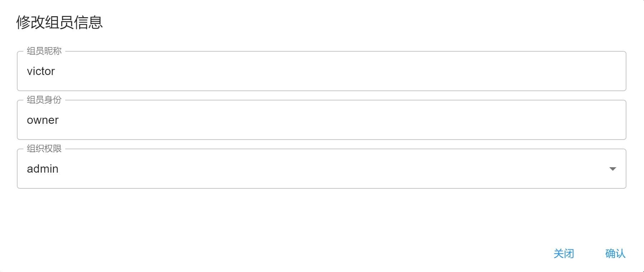Open the 组织权限 select box
Screen dimensions: 644x272
(x=321, y=169)
